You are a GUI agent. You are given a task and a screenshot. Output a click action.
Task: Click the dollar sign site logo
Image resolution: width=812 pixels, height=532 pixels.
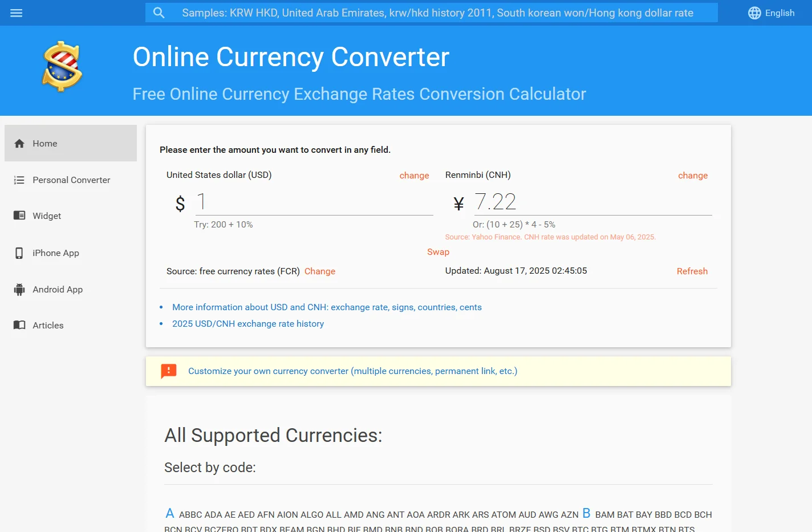tap(62, 67)
